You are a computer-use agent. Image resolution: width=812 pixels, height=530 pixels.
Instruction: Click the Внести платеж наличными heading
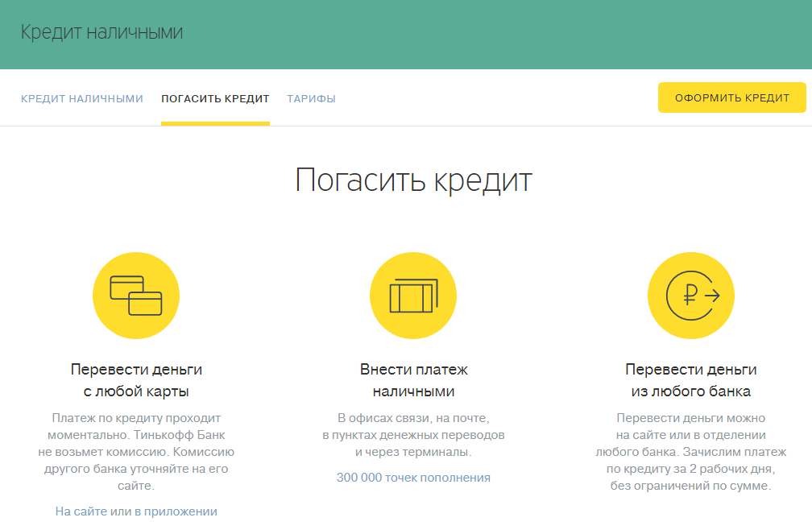click(413, 381)
